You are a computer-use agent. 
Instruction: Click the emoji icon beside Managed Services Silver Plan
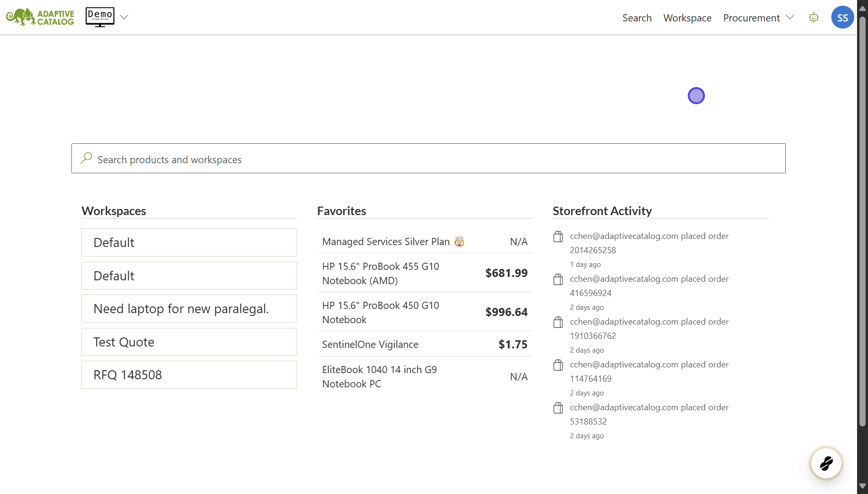pyautogui.click(x=459, y=242)
